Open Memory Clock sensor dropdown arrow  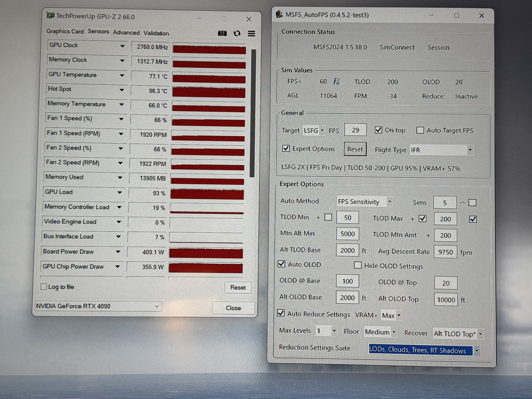pos(122,60)
